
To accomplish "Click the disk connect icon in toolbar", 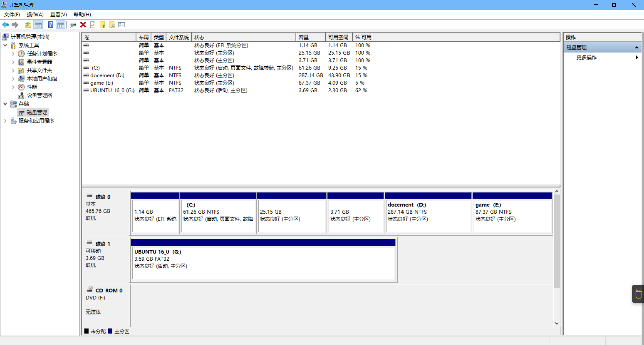I will (x=73, y=25).
